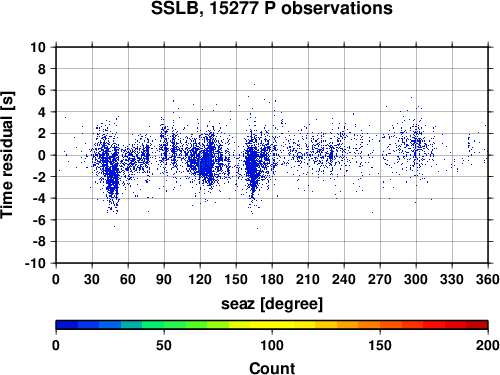The height and width of the screenshot is (375, 500).
Task: Click the orange colorbar segment near 150
Action: 369,325
